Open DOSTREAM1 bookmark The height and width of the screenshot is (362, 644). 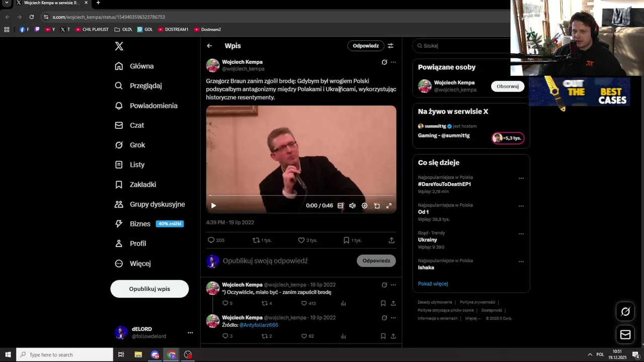coord(173,29)
